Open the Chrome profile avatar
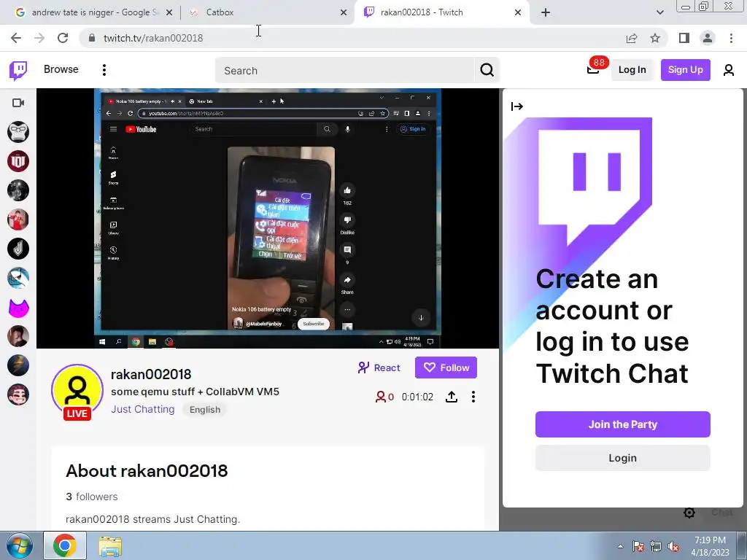The image size is (747, 560). [x=708, y=38]
